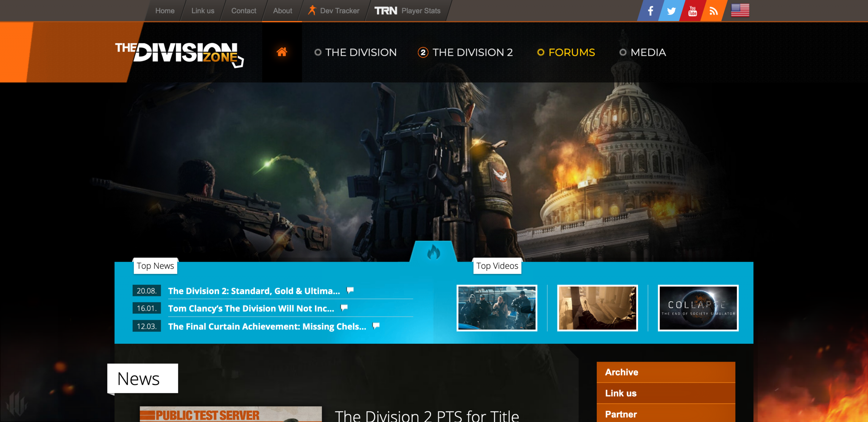Open the Forums menu item
Screen dimensions: 868x422
(x=566, y=52)
